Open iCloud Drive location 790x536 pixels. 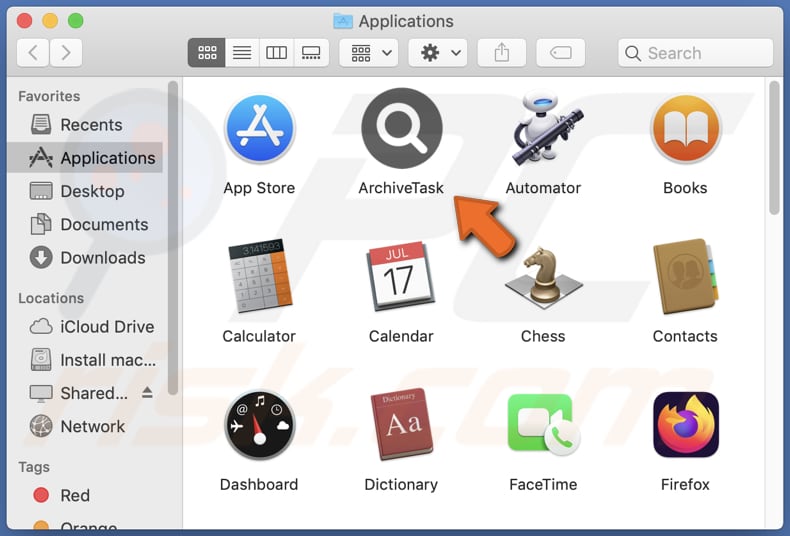click(86, 326)
